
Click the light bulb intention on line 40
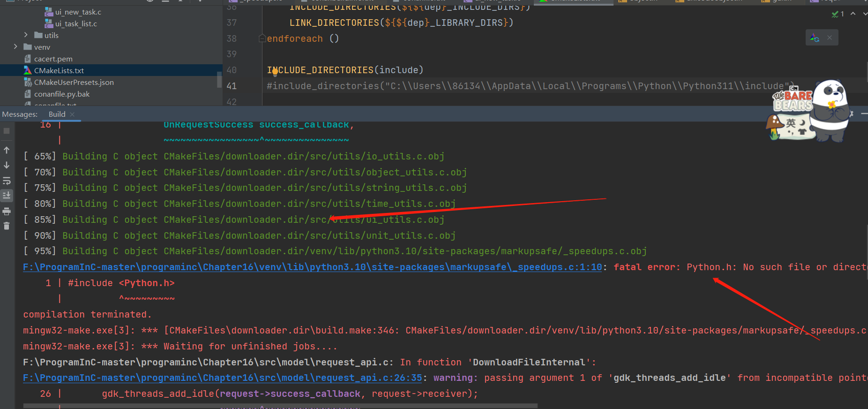[275, 72]
